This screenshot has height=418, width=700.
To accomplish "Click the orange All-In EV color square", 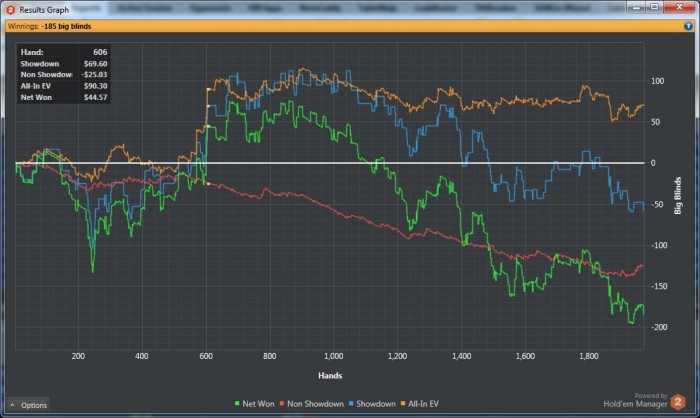I will coord(403,404).
